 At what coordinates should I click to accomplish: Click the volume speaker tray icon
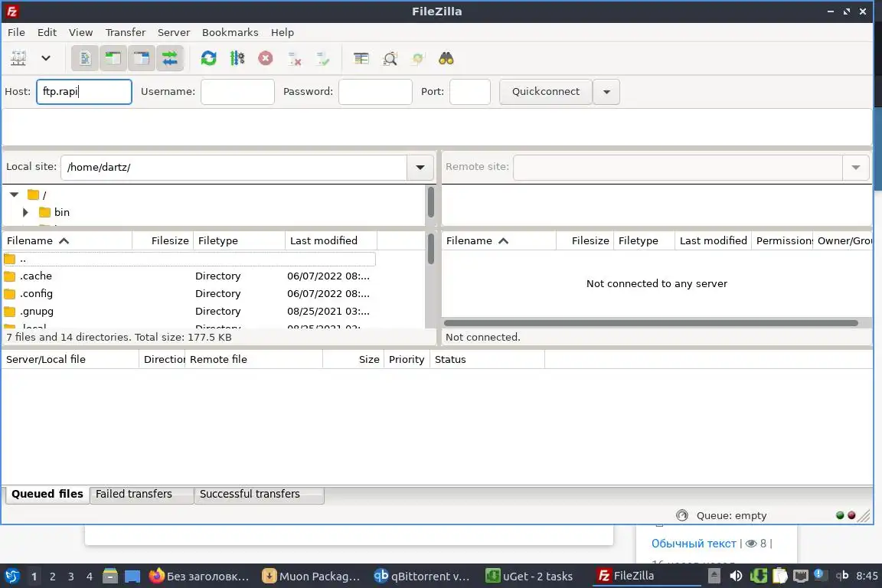[x=735, y=576]
